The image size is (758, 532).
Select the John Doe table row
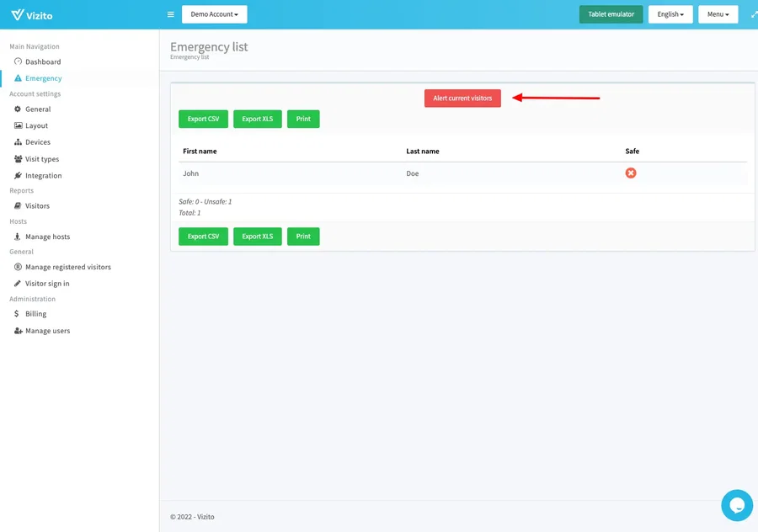[x=404, y=173]
